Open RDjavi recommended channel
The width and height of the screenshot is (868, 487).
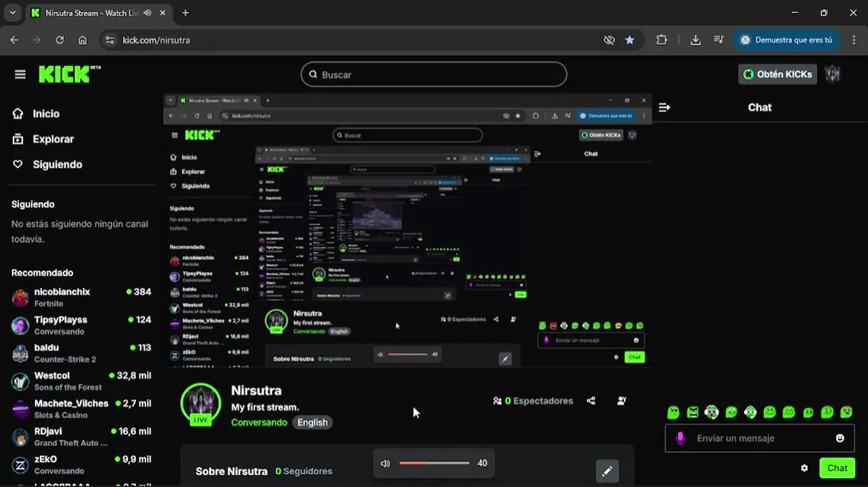(81, 436)
